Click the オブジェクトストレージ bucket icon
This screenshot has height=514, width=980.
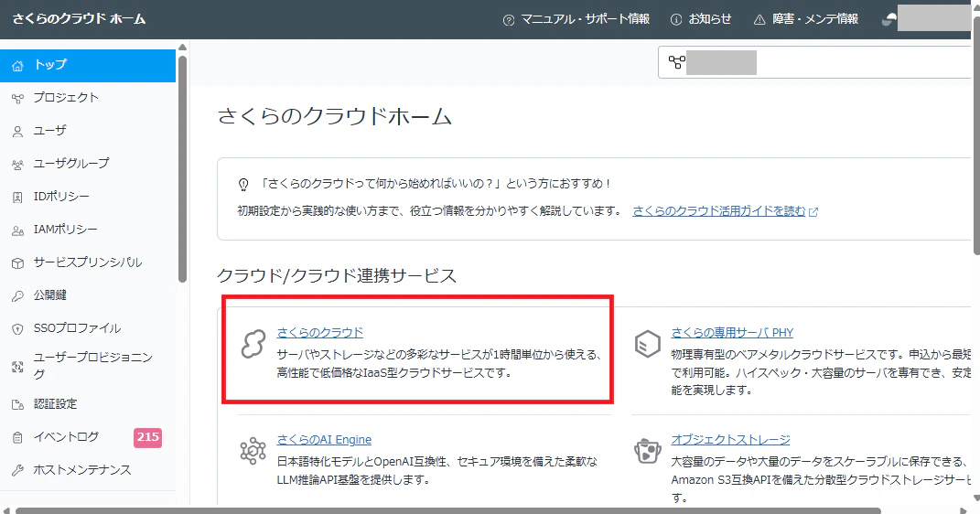coord(648,451)
